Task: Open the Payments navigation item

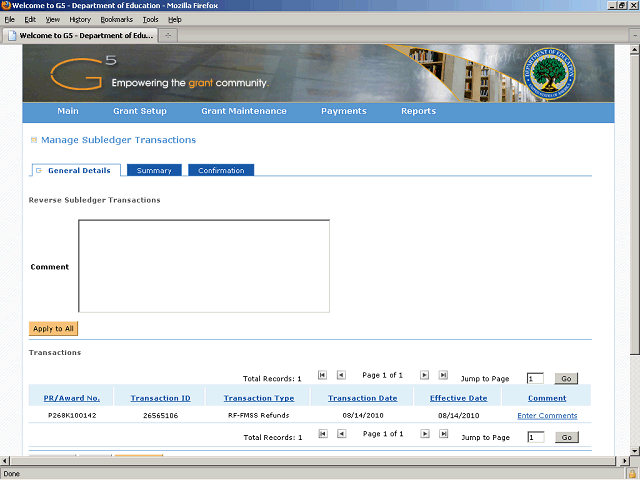Action: (x=344, y=111)
